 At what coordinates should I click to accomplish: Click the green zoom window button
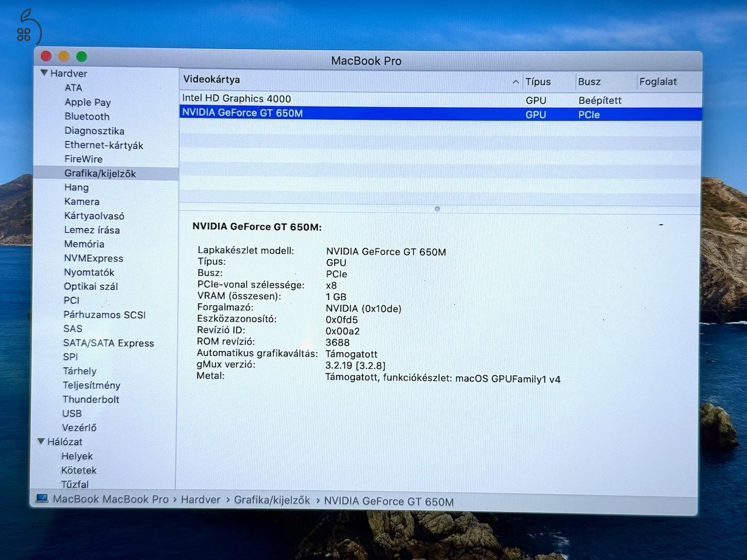pyautogui.click(x=82, y=57)
